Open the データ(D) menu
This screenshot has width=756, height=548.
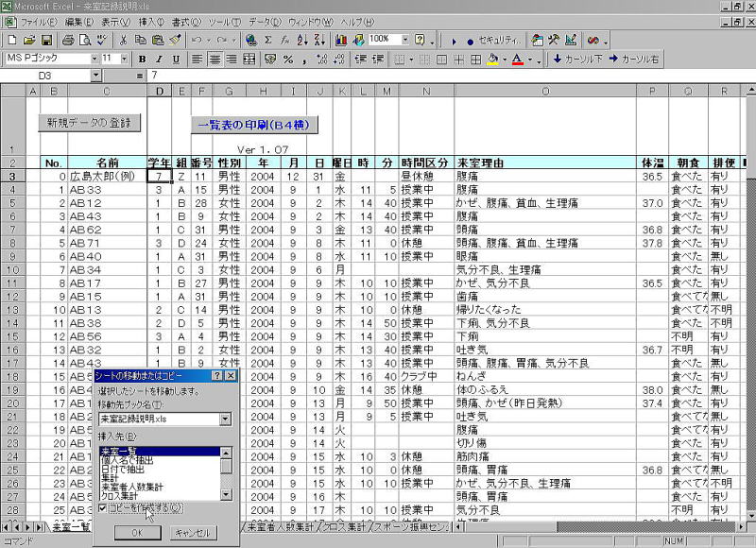coord(266,22)
